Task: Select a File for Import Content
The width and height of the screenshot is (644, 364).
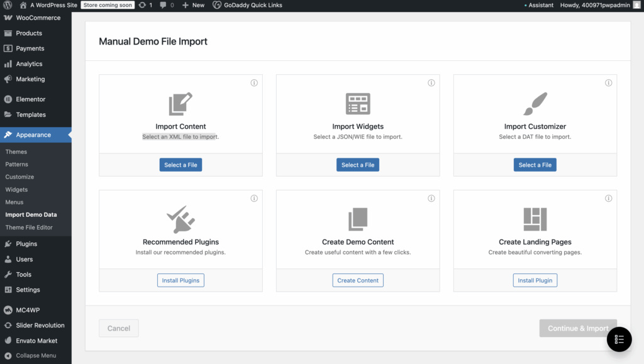Action: point(180,165)
